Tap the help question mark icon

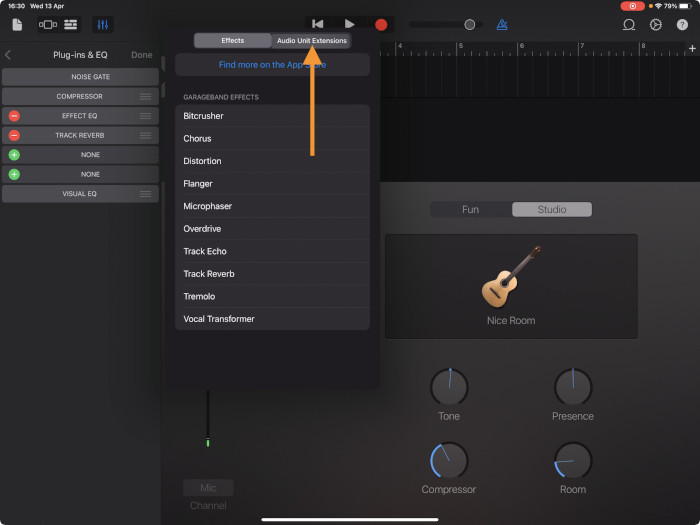click(683, 24)
